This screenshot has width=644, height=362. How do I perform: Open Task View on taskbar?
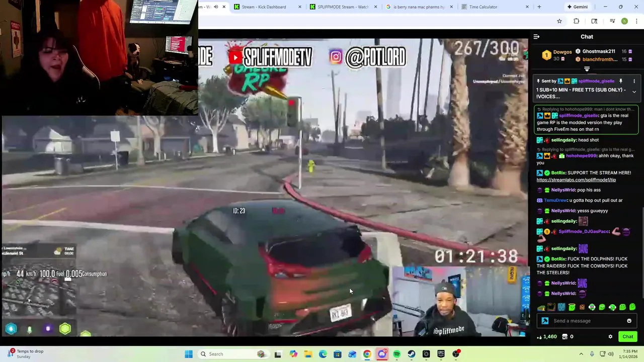pos(278,354)
